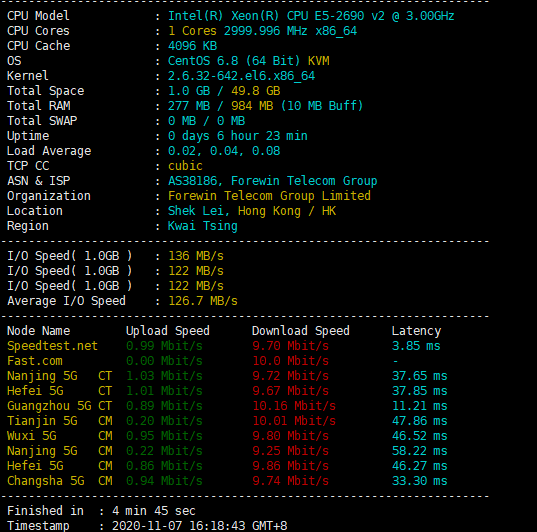The height and width of the screenshot is (532, 537).
Task: Click the Node Name column header
Action: tap(38, 331)
